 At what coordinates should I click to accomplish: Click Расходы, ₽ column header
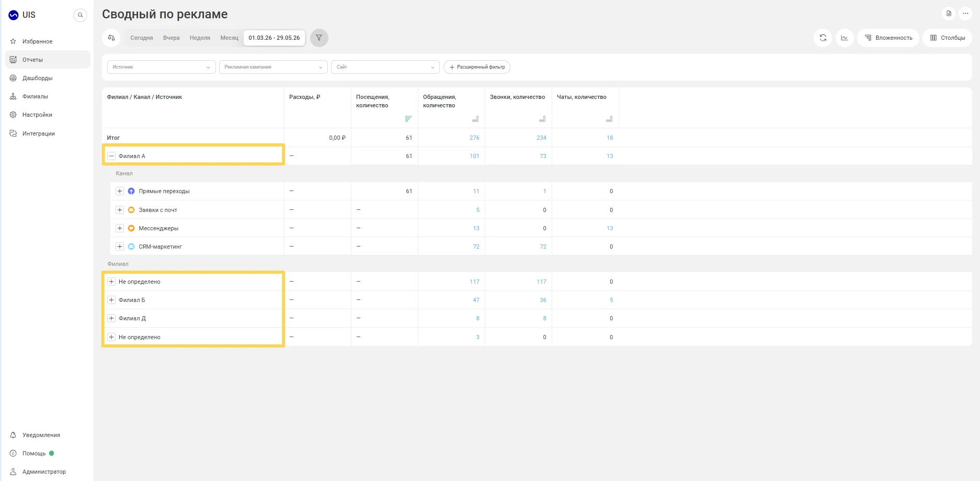click(304, 97)
